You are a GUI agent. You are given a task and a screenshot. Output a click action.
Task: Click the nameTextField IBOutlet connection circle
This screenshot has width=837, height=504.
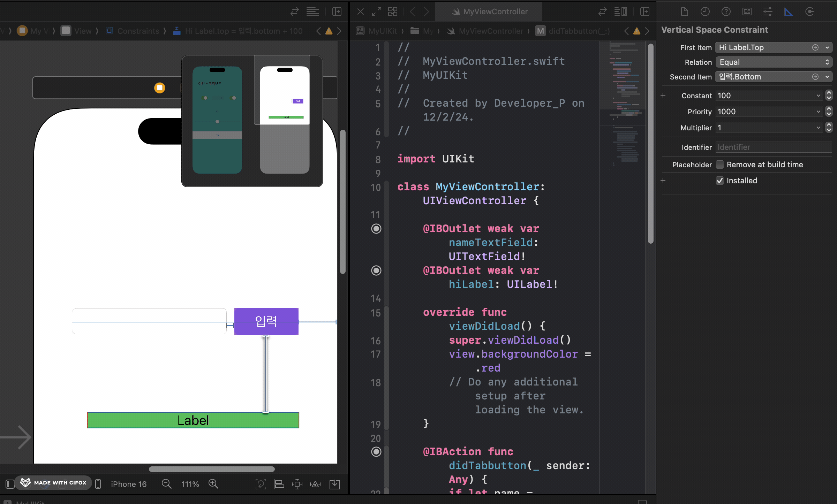376,229
